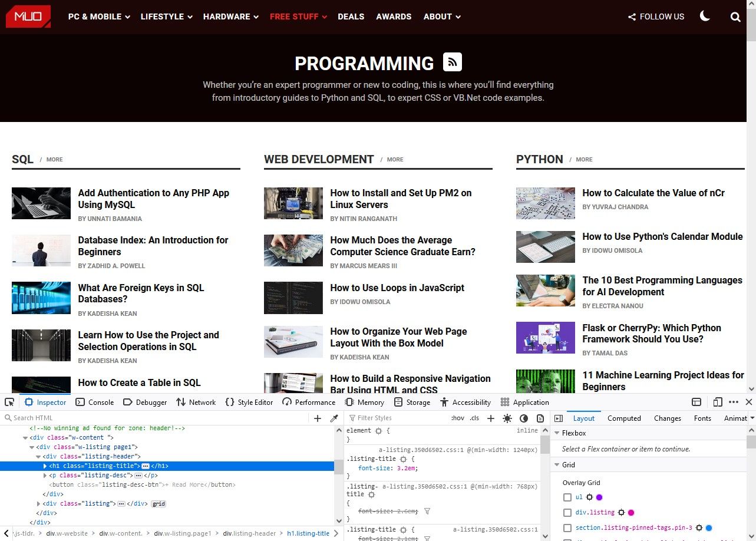
Task: Highlight ul grid element target icon
Action: [589, 497]
